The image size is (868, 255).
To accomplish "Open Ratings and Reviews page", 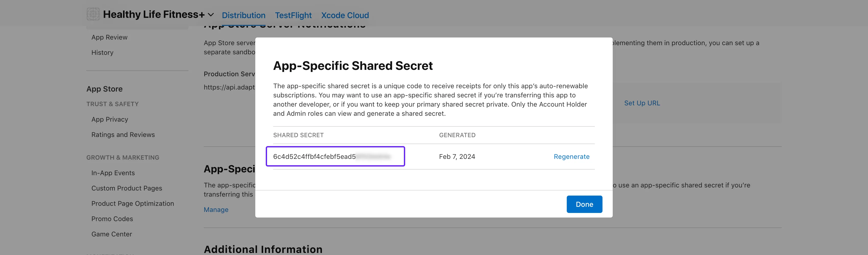I will [123, 135].
